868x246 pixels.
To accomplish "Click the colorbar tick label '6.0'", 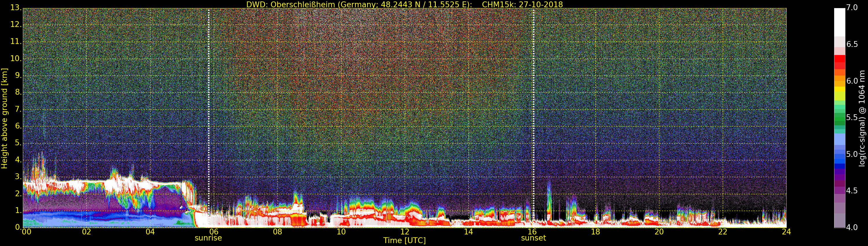I will 852,81.
